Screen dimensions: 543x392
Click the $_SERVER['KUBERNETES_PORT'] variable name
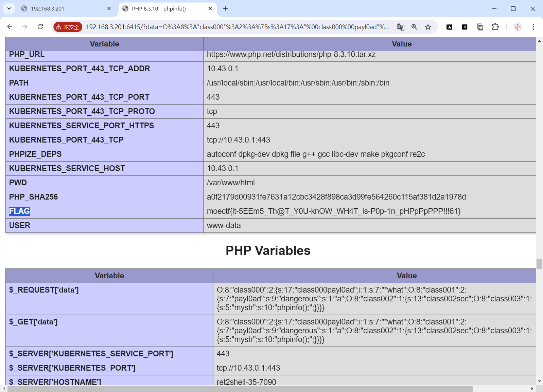[x=72, y=368]
